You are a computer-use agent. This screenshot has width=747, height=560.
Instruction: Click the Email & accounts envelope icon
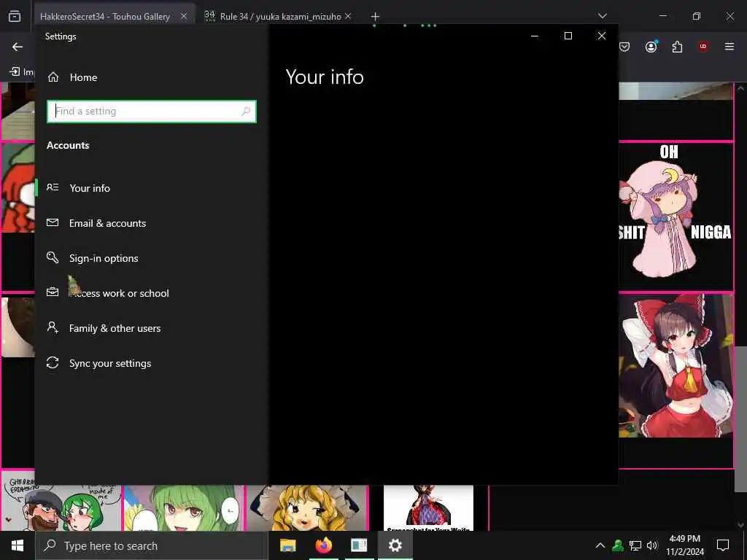click(x=53, y=223)
